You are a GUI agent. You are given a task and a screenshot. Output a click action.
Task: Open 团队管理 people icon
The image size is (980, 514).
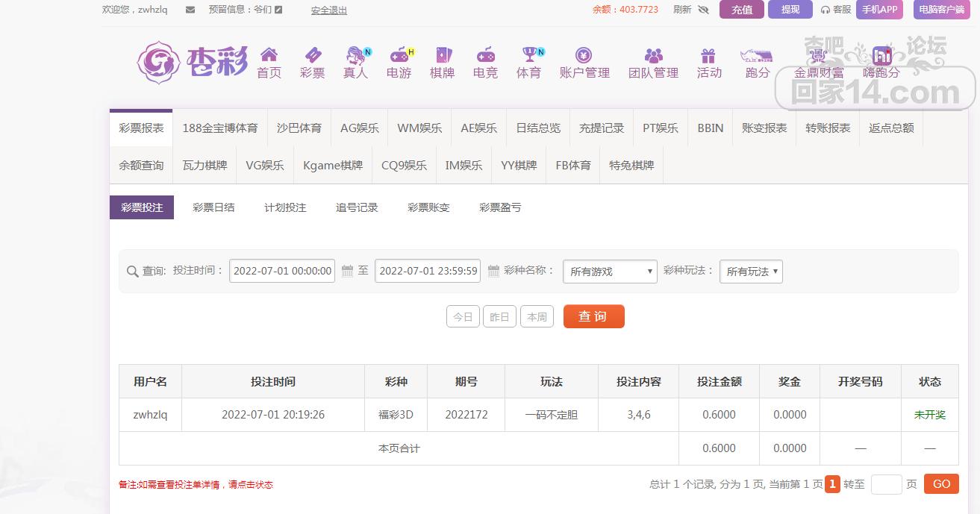tap(654, 55)
